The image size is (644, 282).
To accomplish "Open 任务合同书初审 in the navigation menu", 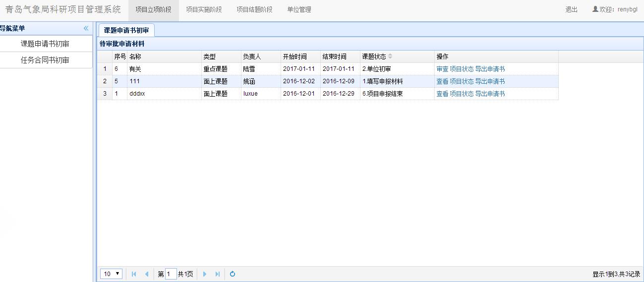I will point(45,60).
